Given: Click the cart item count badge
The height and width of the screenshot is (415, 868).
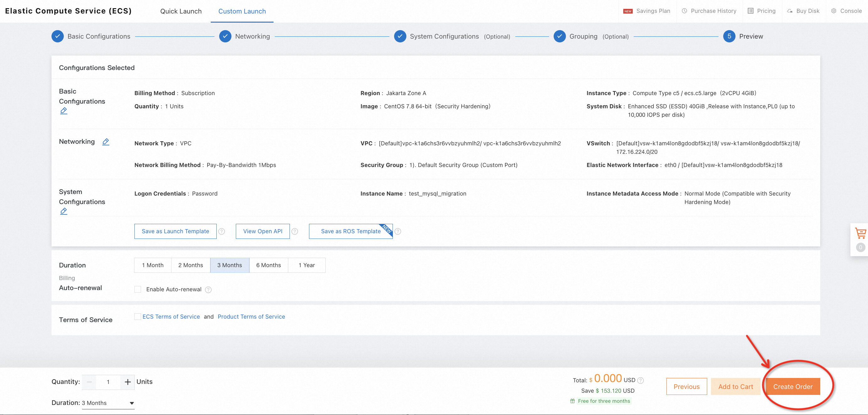Looking at the screenshot, I should pyautogui.click(x=860, y=247).
